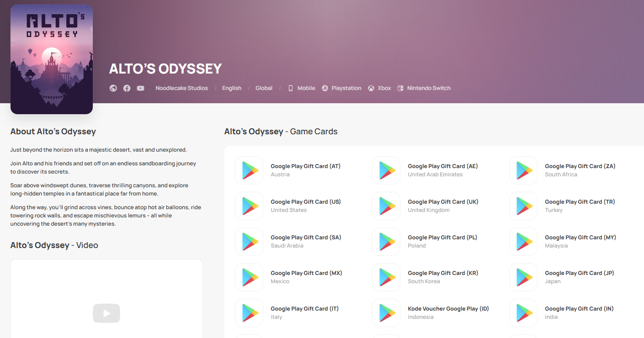Click the Global region label
The image size is (644, 338).
(x=264, y=88)
